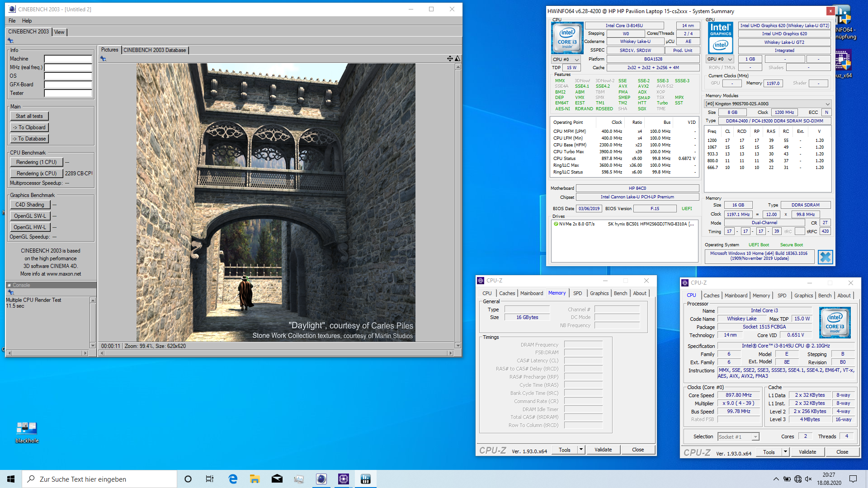The width and height of the screenshot is (868, 488).
Task: Click the To Database button
Action: coord(29,139)
